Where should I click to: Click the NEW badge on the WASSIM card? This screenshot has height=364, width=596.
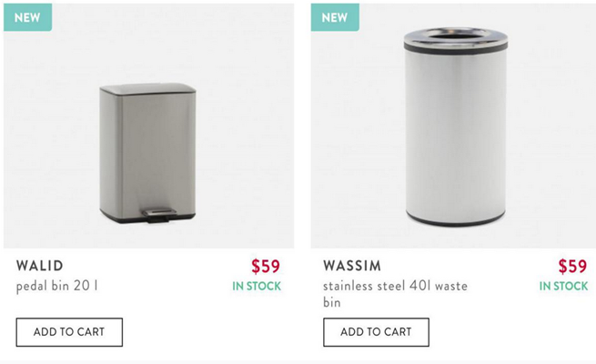[x=334, y=17]
